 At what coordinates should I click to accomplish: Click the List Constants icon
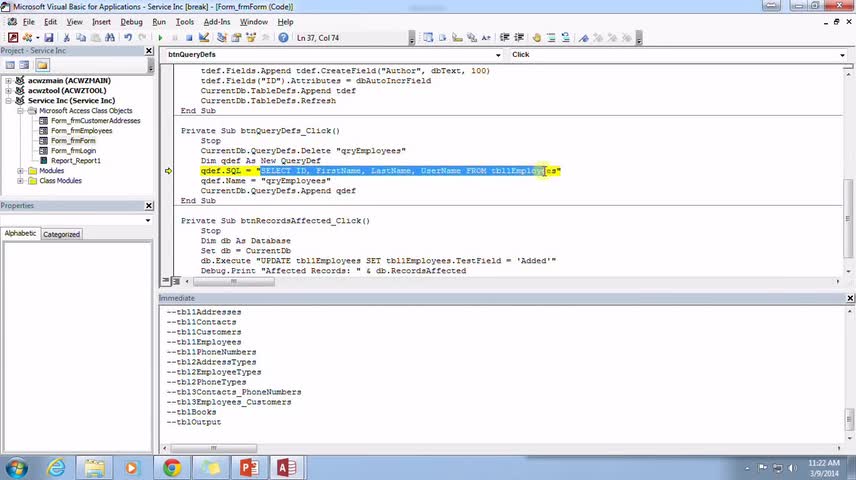click(443, 38)
